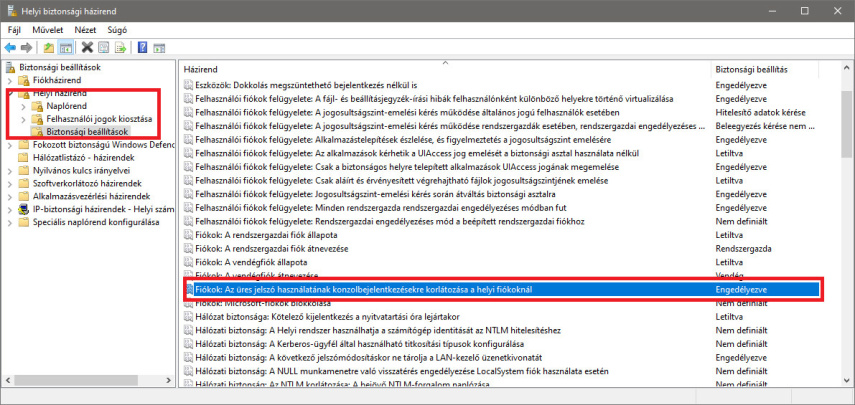
Task: Expand Felhasználói jogok kiosztása node
Action: pos(24,118)
